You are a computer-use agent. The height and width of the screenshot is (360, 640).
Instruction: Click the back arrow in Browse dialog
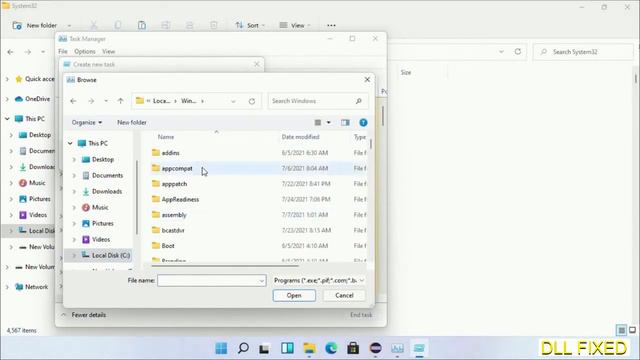pos(73,101)
